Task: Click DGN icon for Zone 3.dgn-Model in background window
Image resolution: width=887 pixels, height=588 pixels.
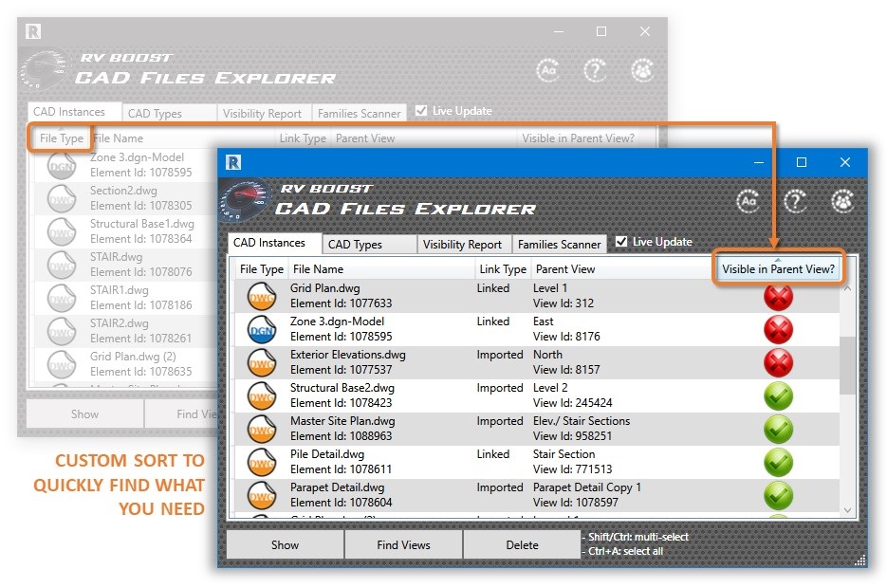Action: click(x=62, y=166)
